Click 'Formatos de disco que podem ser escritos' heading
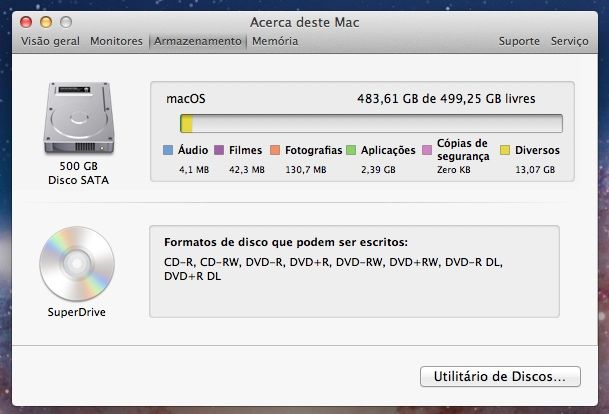This screenshot has height=414, width=609. [x=286, y=242]
